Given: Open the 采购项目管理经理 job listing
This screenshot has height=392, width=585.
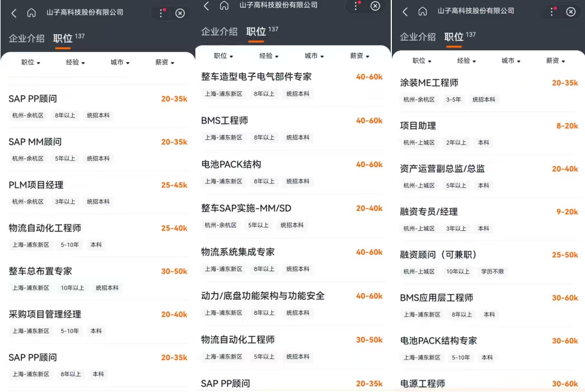Looking at the screenshot, I should pyautogui.click(x=98, y=322).
